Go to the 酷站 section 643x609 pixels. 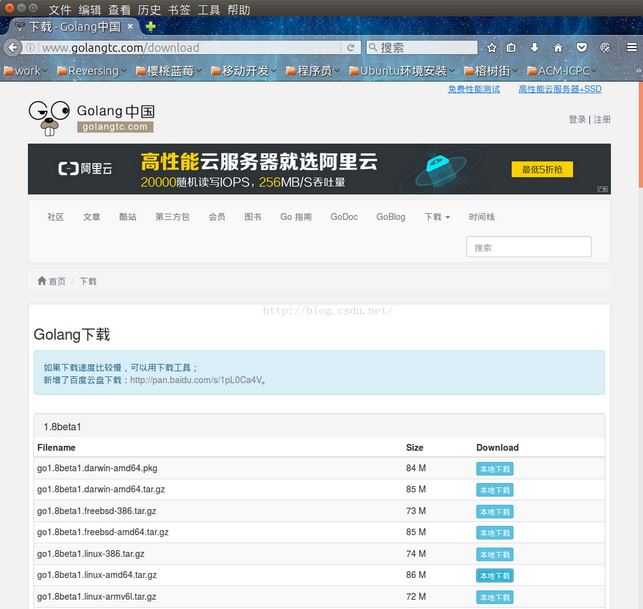[128, 217]
